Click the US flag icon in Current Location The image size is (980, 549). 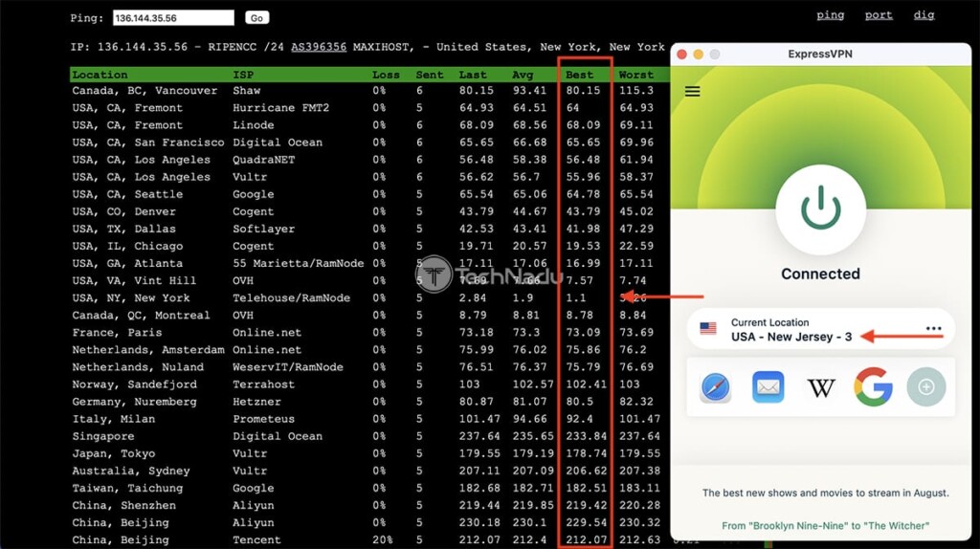point(708,328)
